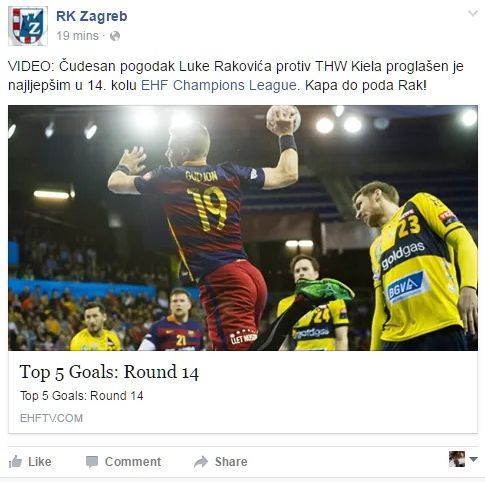The image size is (485, 482).
Task: Expand the post-as identity dropdown arrow
Action: tap(473, 459)
